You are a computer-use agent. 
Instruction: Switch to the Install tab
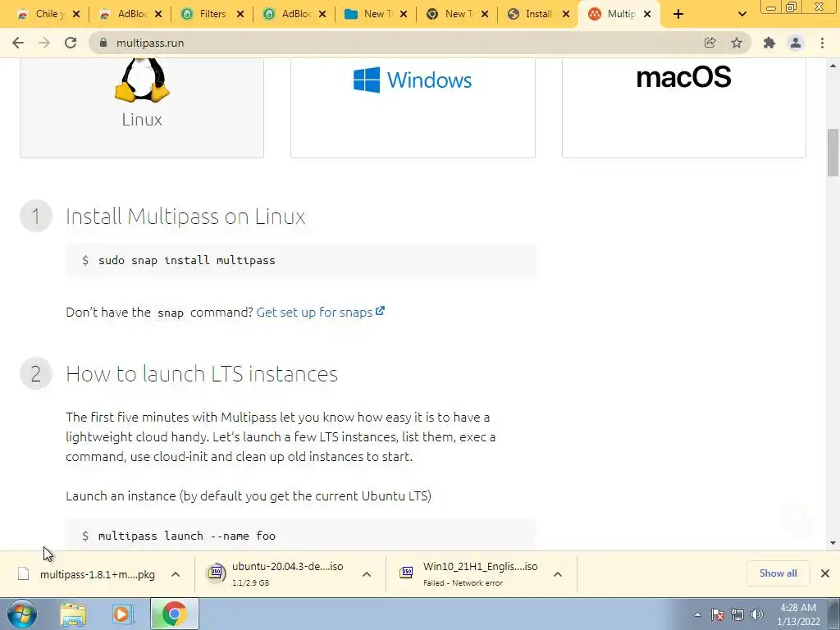click(x=532, y=14)
